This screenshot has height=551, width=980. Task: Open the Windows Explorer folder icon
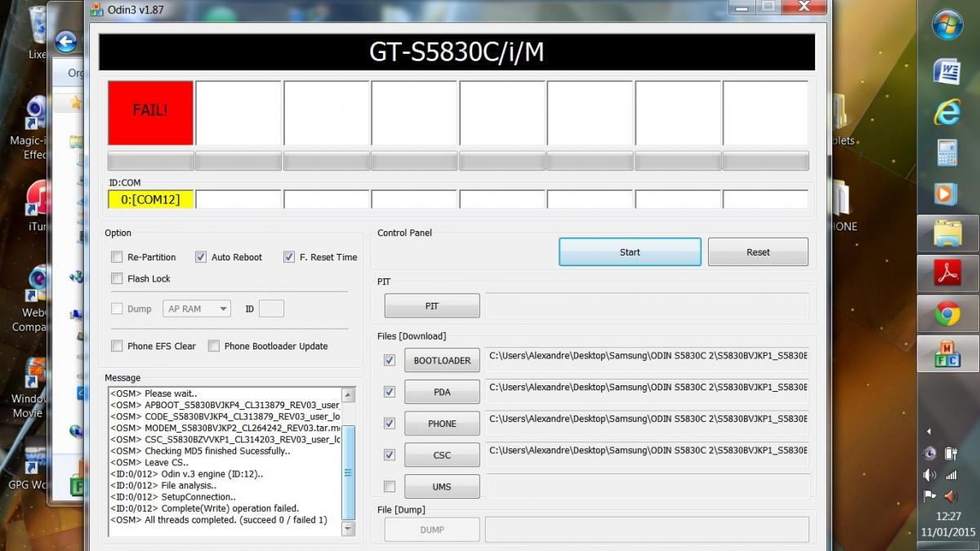coord(947,233)
